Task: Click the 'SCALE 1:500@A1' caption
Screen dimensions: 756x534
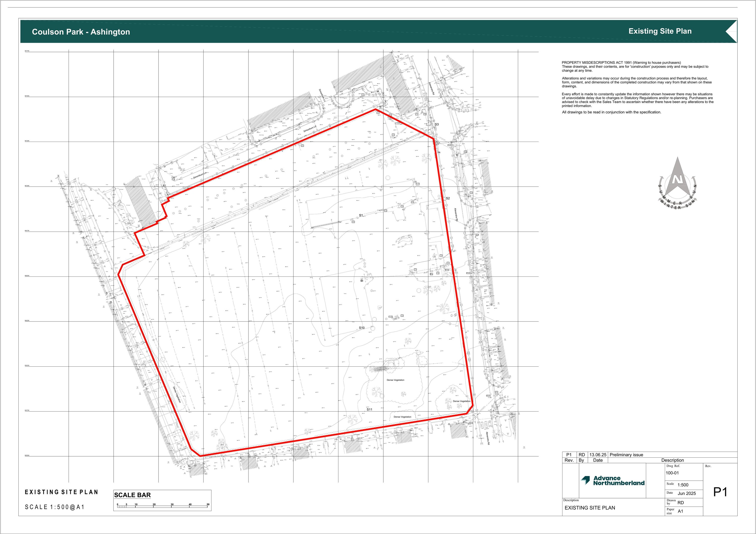Action: point(55,507)
